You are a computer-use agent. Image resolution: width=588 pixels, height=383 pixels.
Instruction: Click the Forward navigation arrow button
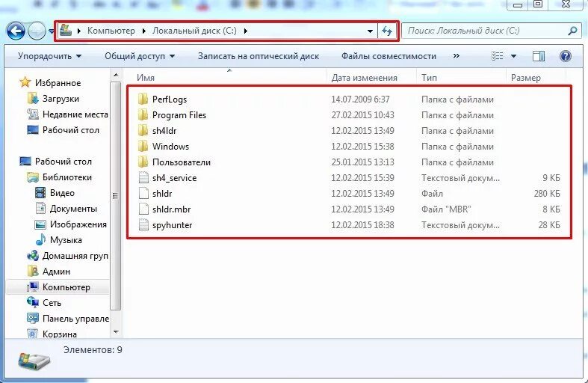coord(37,31)
